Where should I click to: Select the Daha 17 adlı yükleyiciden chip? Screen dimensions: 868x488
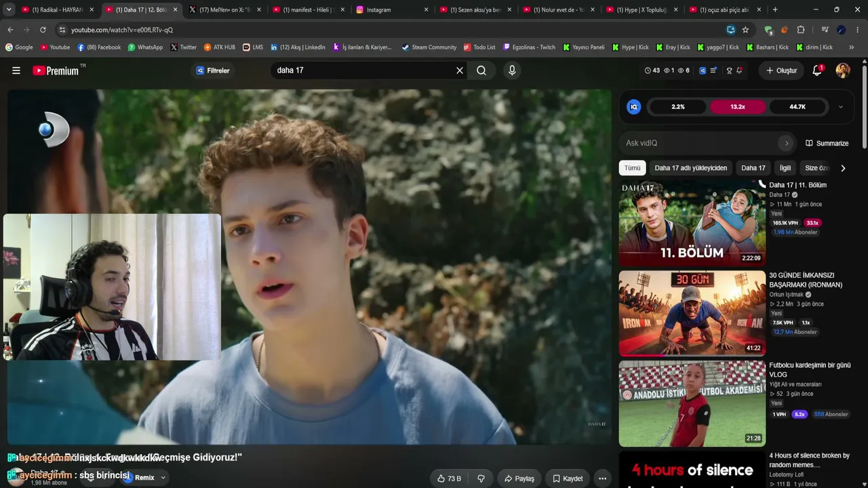(690, 168)
